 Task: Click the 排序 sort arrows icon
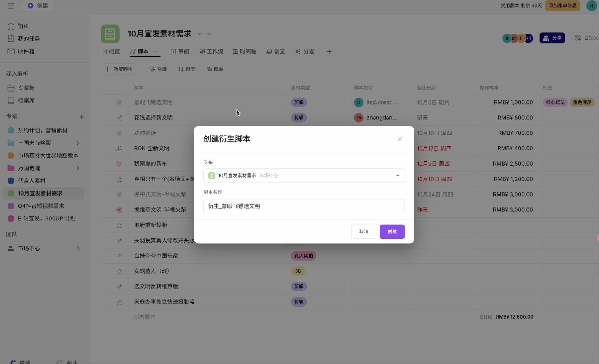coord(181,69)
